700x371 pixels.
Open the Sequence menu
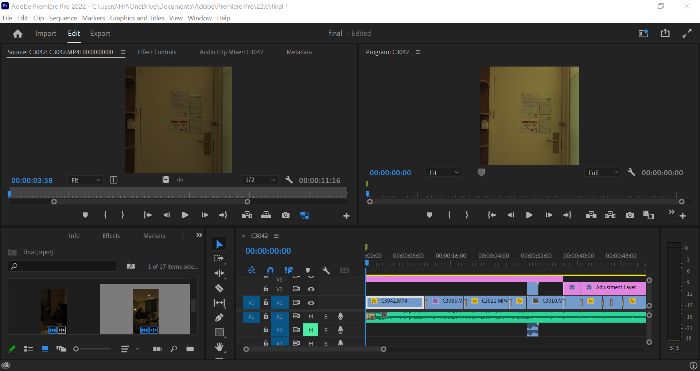pyautogui.click(x=63, y=18)
